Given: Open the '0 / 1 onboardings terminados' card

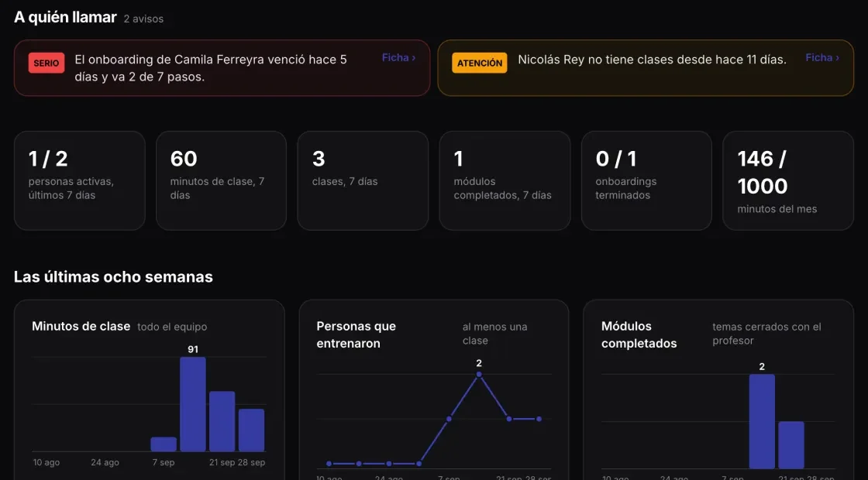Looking at the screenshot, I should point(646,180).
